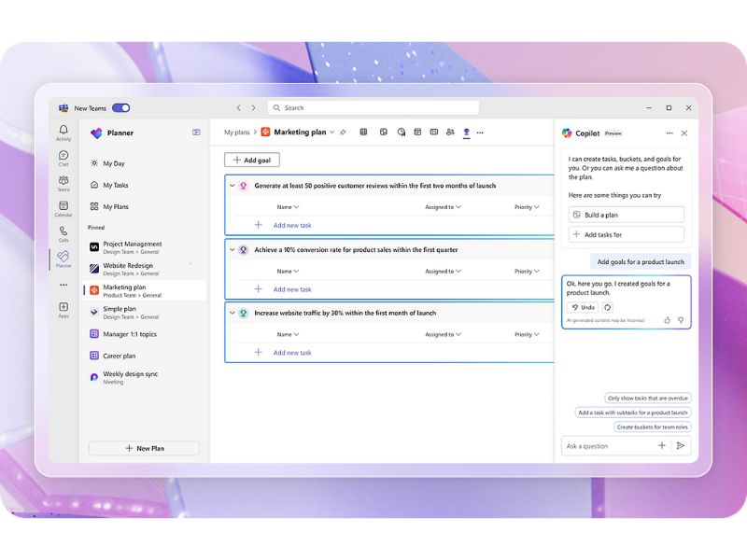The image size is (747, 560).
Task: Give thumbs up to the Copilot response
Action: (x=668, y=320)
